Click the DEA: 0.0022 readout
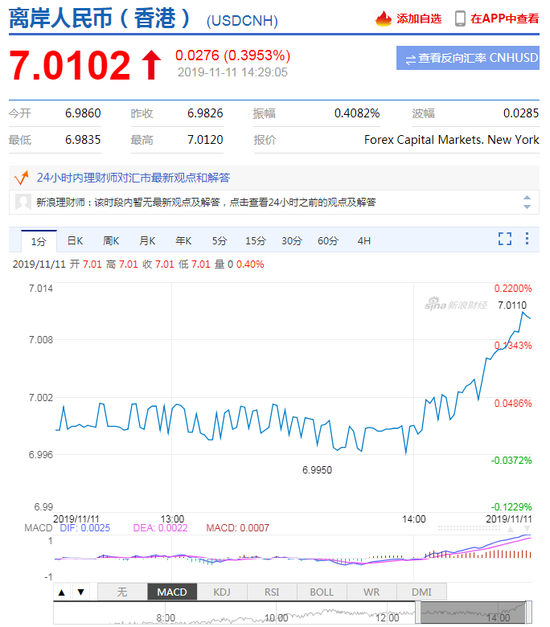The image size is (550, 627). pyautogui.click(x=160, y=528)
